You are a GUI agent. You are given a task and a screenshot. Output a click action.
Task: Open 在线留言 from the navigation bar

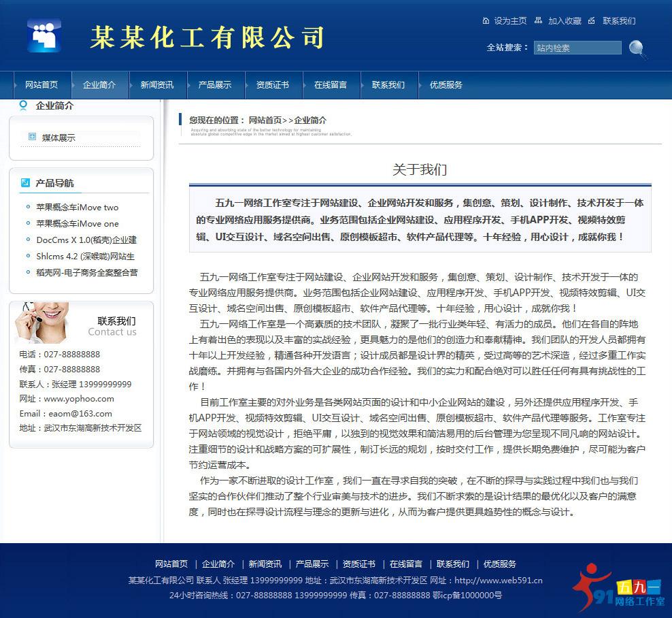(329, 84)
